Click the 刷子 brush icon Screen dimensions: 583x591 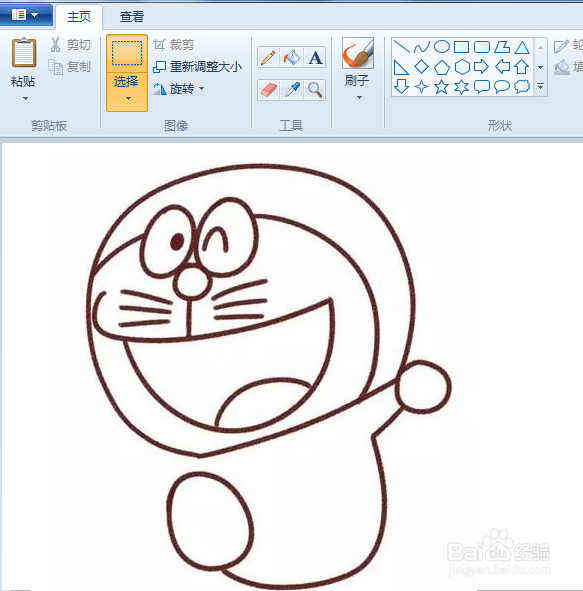(x=358, y=53)
